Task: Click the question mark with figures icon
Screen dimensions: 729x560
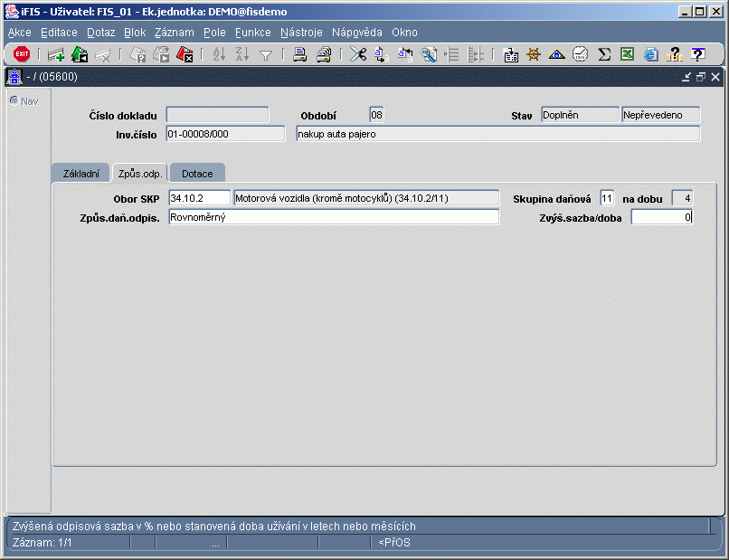Action: (674, 55)
